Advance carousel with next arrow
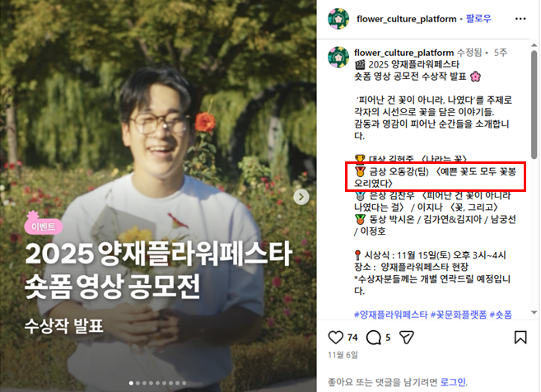 [x=301, y=197]
